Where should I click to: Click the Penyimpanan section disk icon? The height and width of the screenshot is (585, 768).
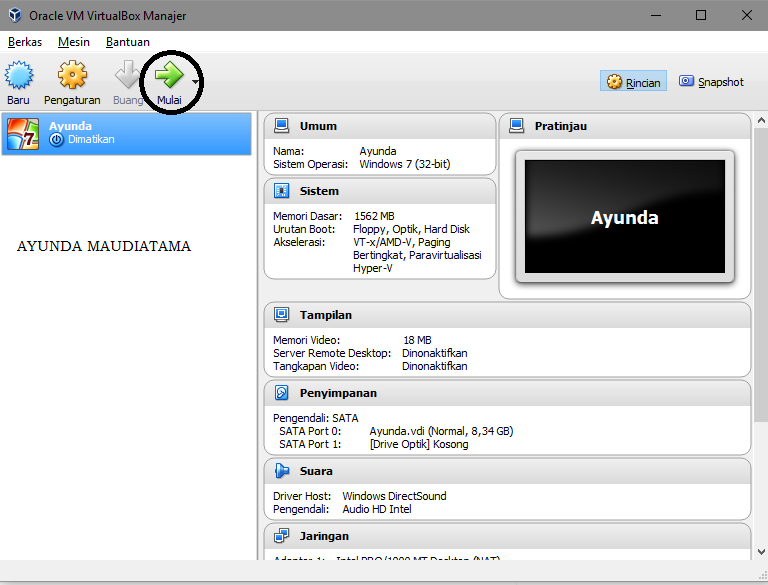pyautogui.click(x=282, y=392)
